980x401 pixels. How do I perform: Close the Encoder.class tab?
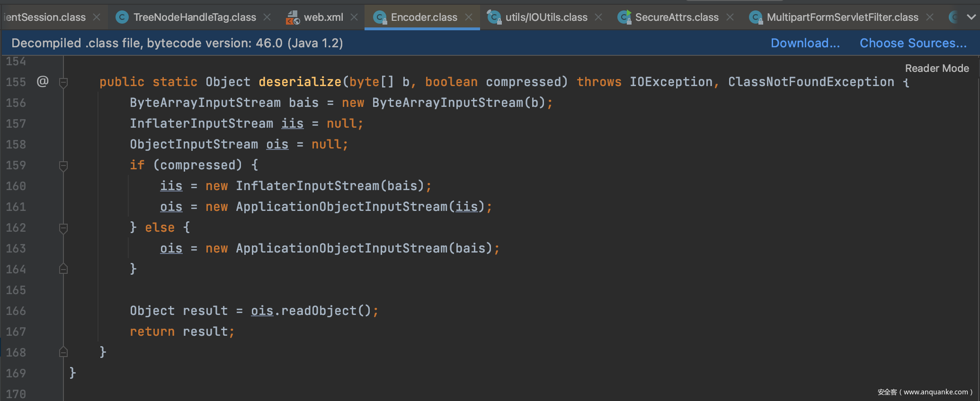(x=469, y=17)
